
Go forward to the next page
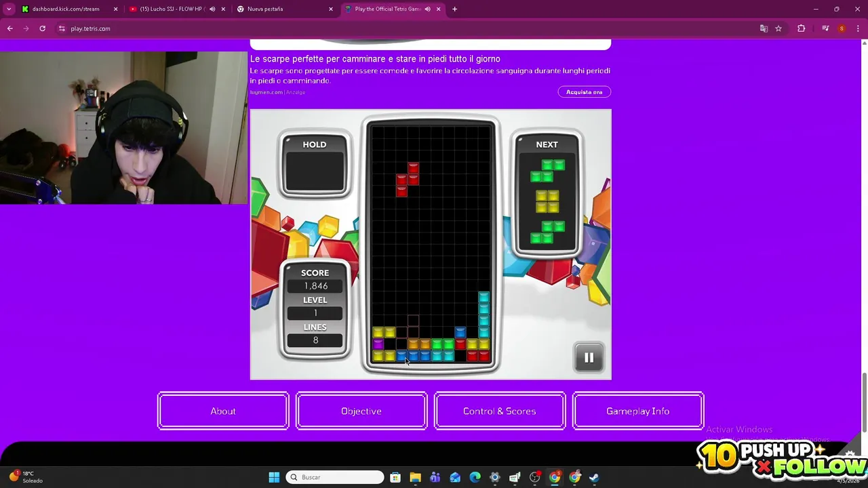[26, 28]
